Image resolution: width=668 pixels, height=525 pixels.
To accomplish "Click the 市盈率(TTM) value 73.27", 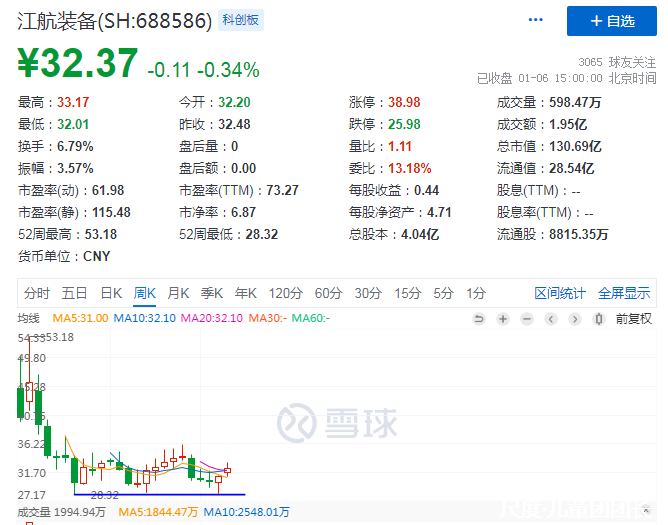I will [282, 190].
